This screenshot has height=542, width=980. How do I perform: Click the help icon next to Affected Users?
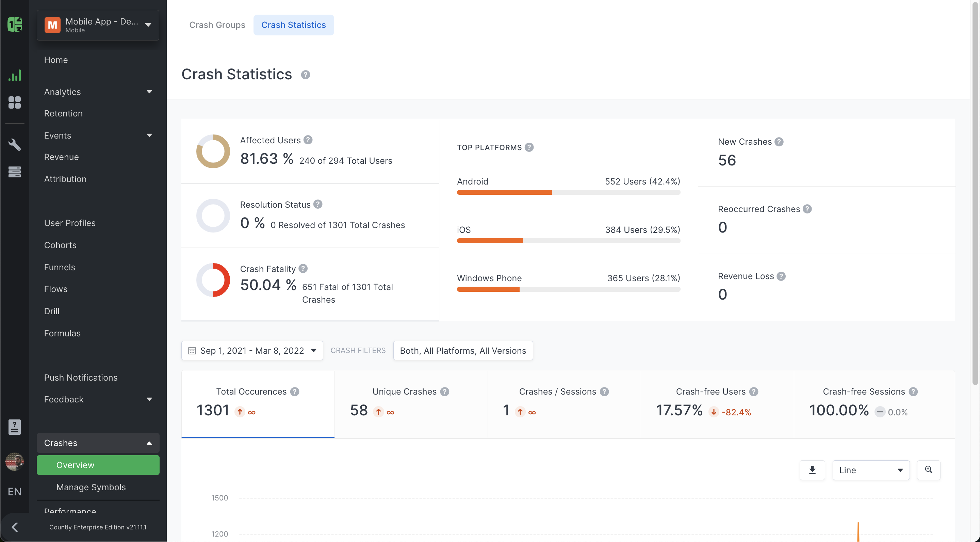click(x=308, y=140)
